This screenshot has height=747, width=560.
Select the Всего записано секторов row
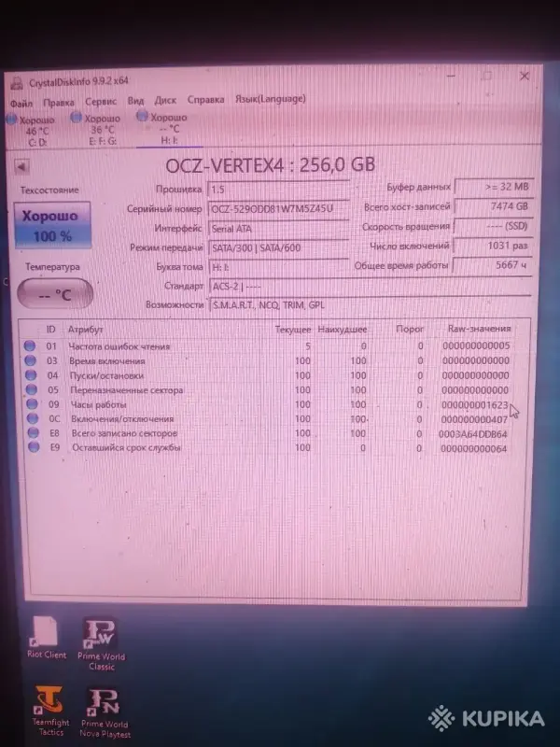tap(270, 433)
